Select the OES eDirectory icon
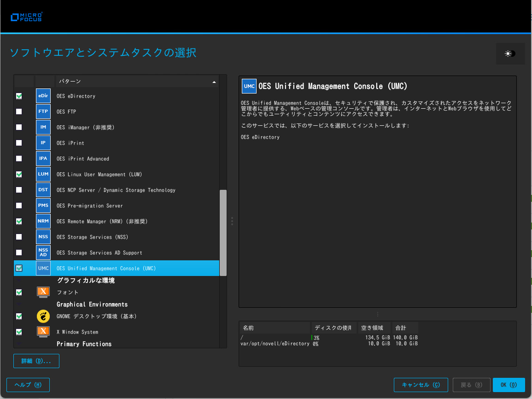Screen dimensions: 532x399 43,96
